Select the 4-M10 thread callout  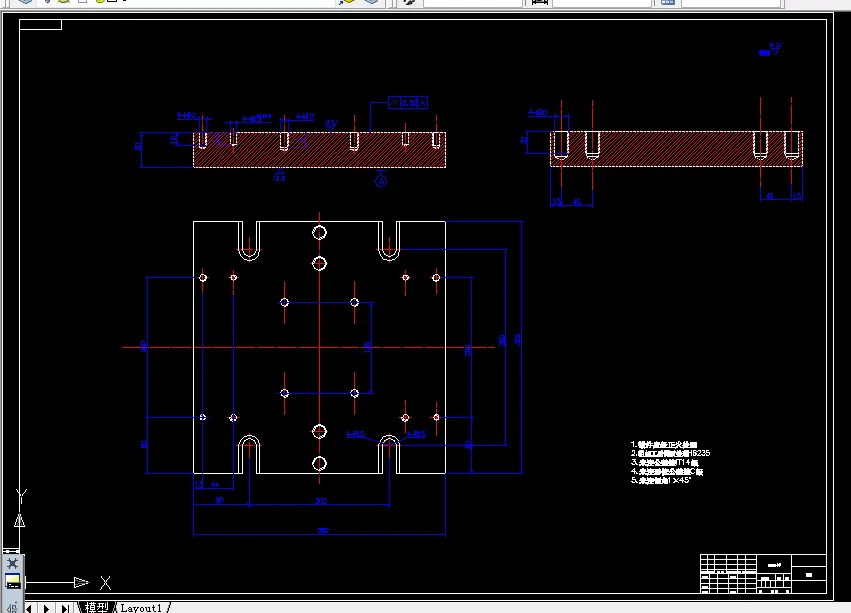[186, 116]
